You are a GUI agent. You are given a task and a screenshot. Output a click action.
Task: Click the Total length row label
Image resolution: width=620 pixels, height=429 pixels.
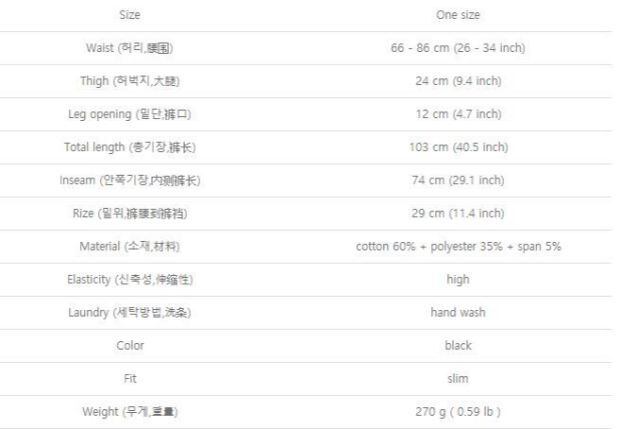(x=130, y=147)
